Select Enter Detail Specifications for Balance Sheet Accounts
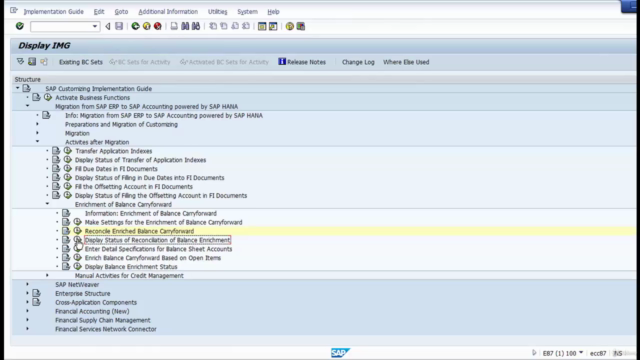 [x=158, y=249]
